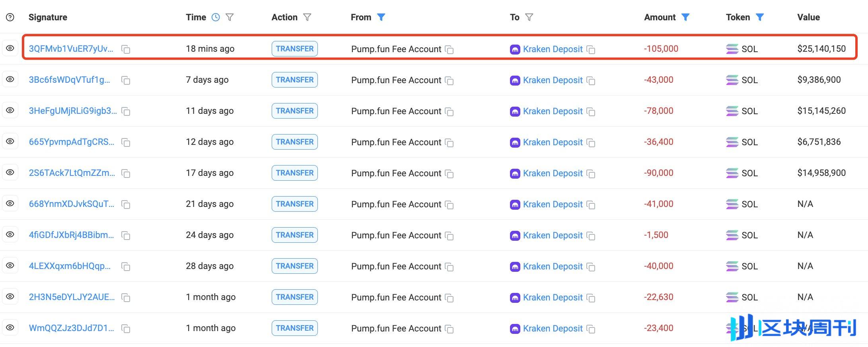Image resolution: width=868 pixels, height=347 pixels.
Task: Open transaction signature 665YpvmpAdTgCRS
Action: click(x=72, y=142)
